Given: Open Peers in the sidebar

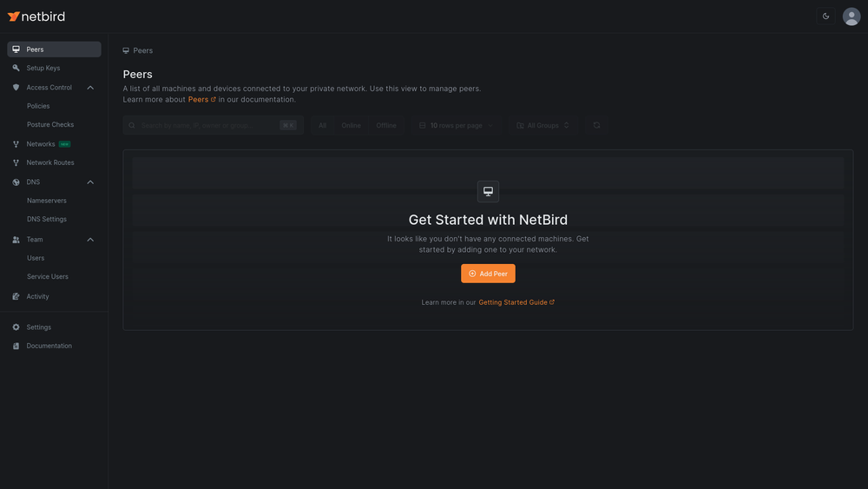Looking at the screenshot, I should [x=54, y=50].
